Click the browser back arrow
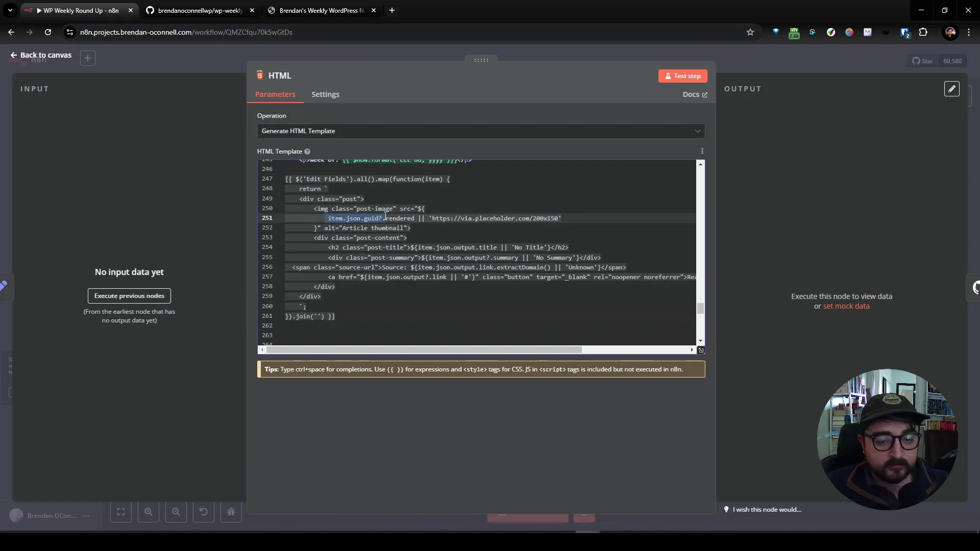 pyautogui.click(x=11, y=32)
